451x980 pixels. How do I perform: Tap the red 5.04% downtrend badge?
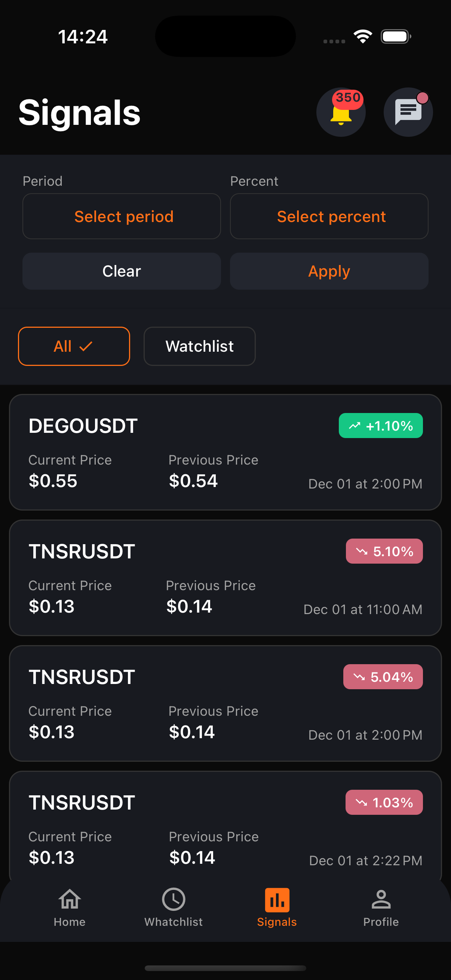383,677
